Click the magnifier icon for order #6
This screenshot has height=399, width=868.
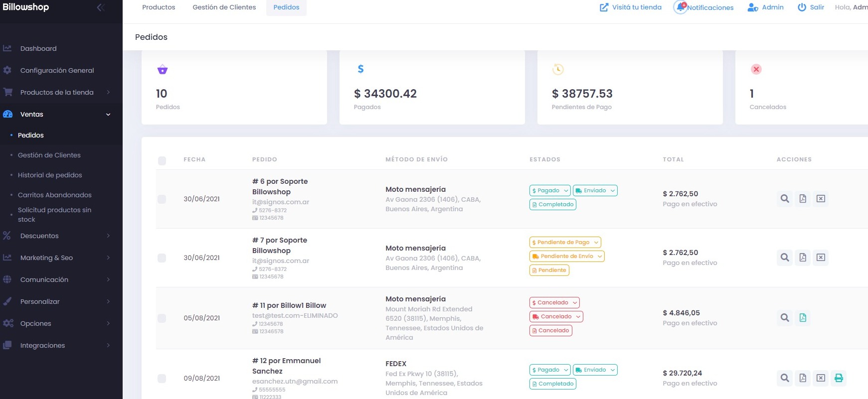785,199
